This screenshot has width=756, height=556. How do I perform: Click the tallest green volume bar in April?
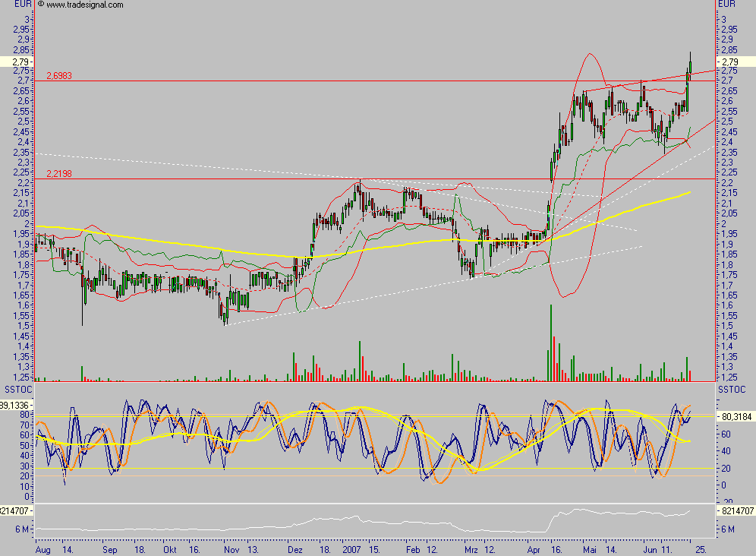[550, 342]
